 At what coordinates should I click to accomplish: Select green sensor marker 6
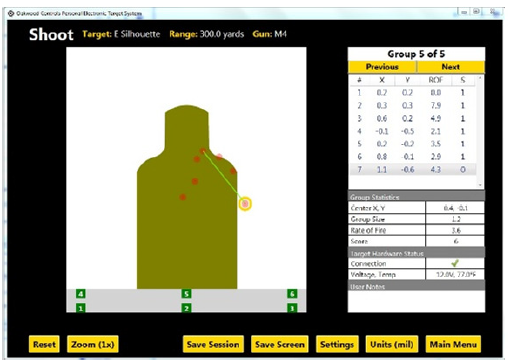(x=292, y=294)
